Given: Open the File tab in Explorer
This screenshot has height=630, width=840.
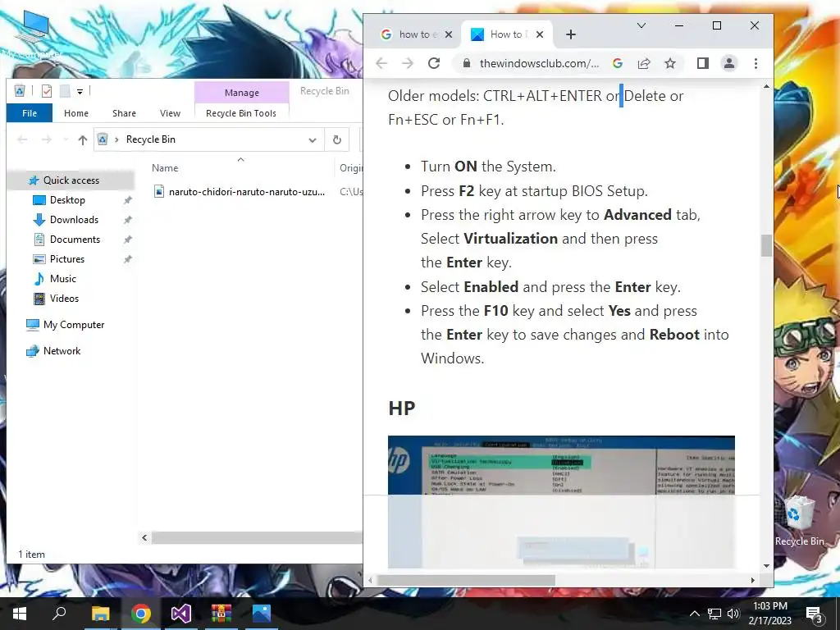Looking at the screenshot, I should 30,113.
